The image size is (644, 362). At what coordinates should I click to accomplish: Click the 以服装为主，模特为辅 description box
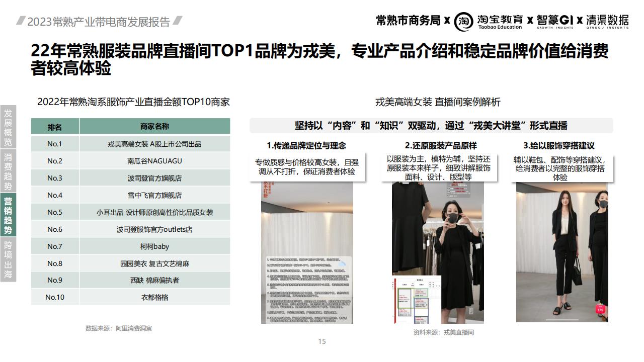(439, 168)
